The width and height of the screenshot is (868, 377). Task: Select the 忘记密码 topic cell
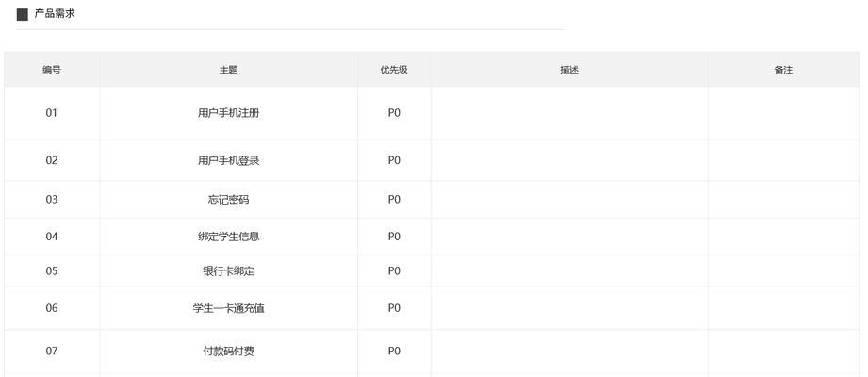[229, 199]
